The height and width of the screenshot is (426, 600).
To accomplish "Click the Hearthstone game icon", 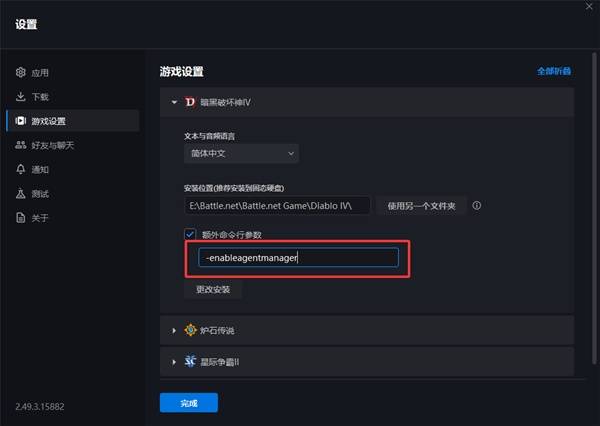I will pos(190,330).
